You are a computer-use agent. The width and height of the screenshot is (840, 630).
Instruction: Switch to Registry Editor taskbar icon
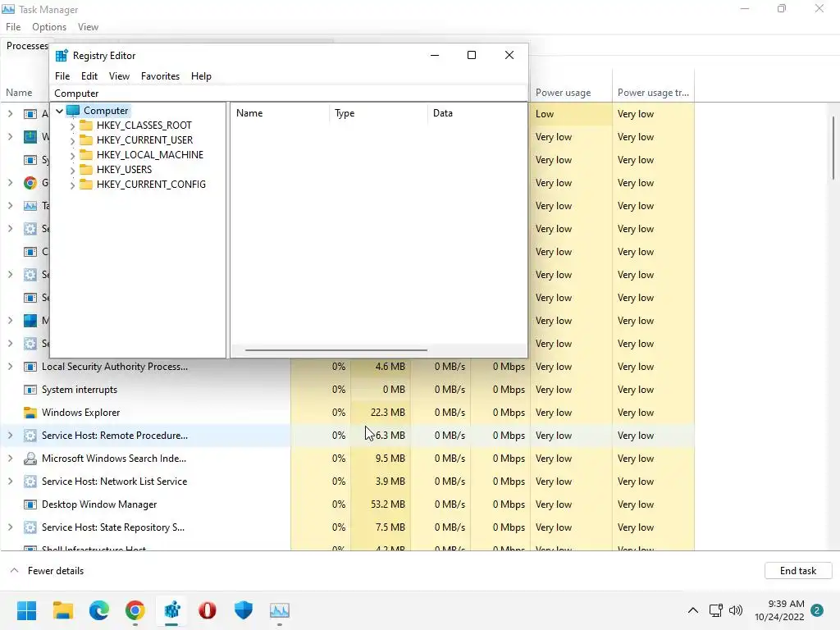coord(171,610)
